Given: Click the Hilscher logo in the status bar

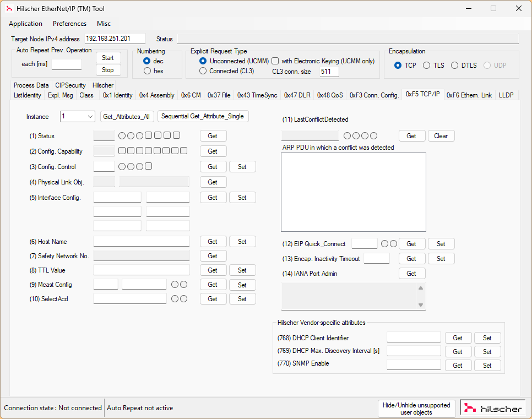Looking at the screenshot, I should tap(493, 408).
